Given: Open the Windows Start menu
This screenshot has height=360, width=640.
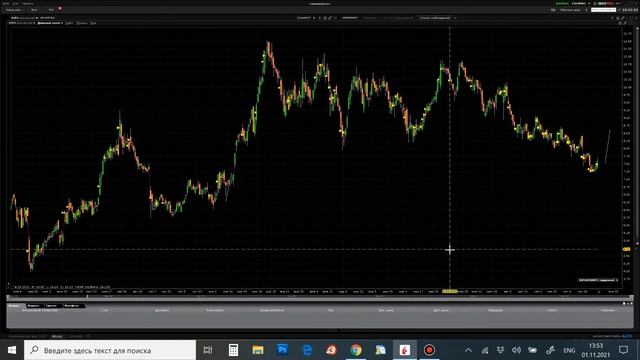Looking at the screenshot, I should [x=12, y=350].
